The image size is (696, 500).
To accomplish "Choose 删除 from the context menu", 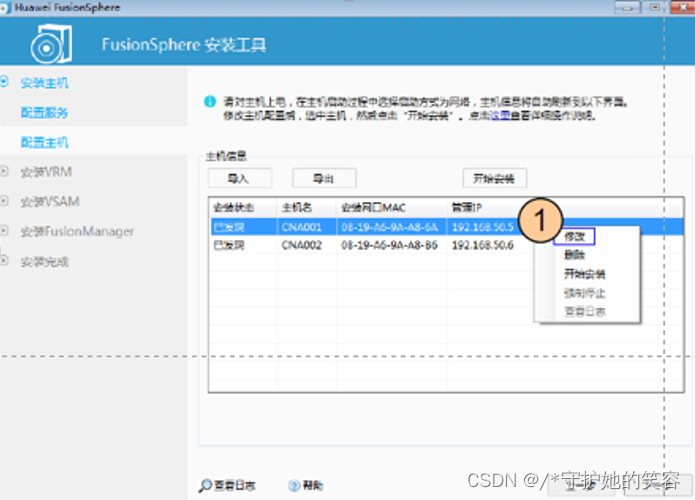I will [x=574, y=255].
